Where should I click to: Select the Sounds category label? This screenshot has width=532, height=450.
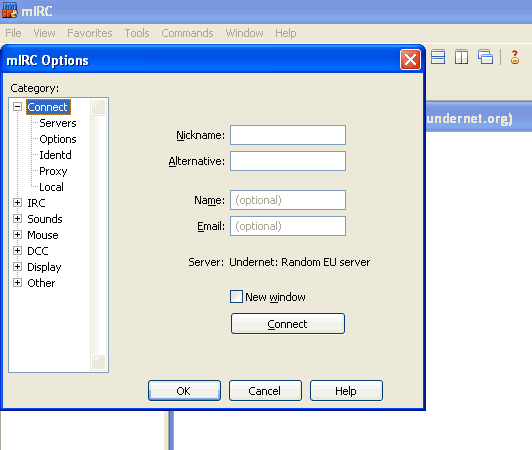pos(45,219)
